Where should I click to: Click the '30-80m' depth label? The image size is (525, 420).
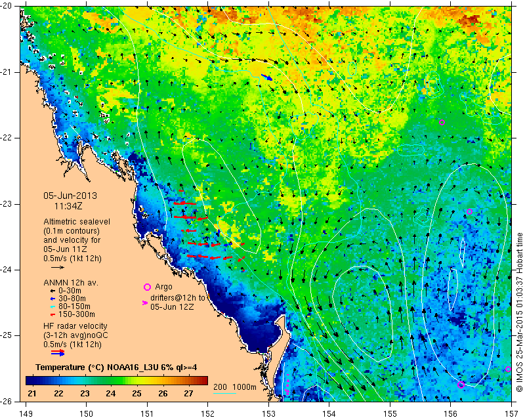click(72, 299)
